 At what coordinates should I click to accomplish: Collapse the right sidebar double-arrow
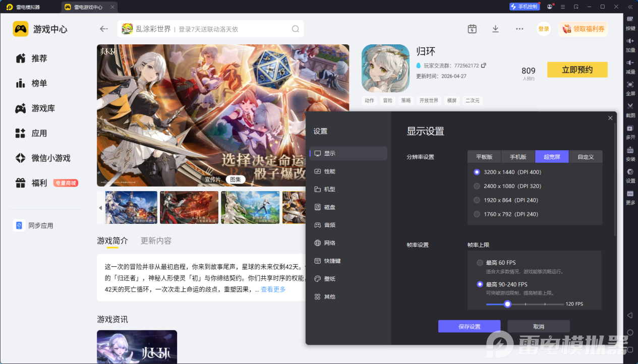tap(630, 7)
